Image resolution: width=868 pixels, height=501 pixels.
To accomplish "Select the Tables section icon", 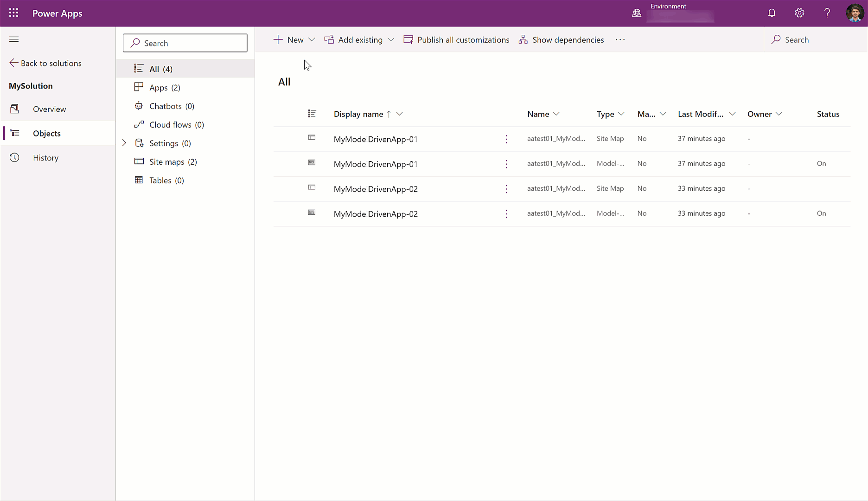I will click(x=139, y=180).
